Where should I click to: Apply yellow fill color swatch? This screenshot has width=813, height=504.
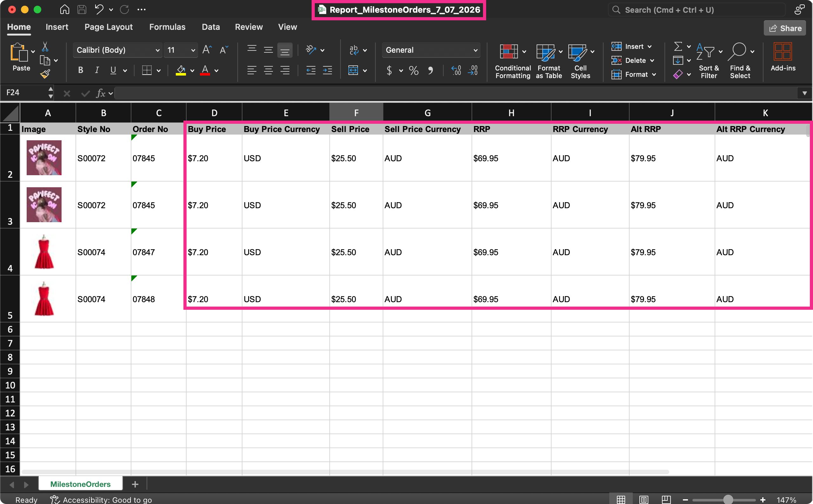(x=181, y=70)
